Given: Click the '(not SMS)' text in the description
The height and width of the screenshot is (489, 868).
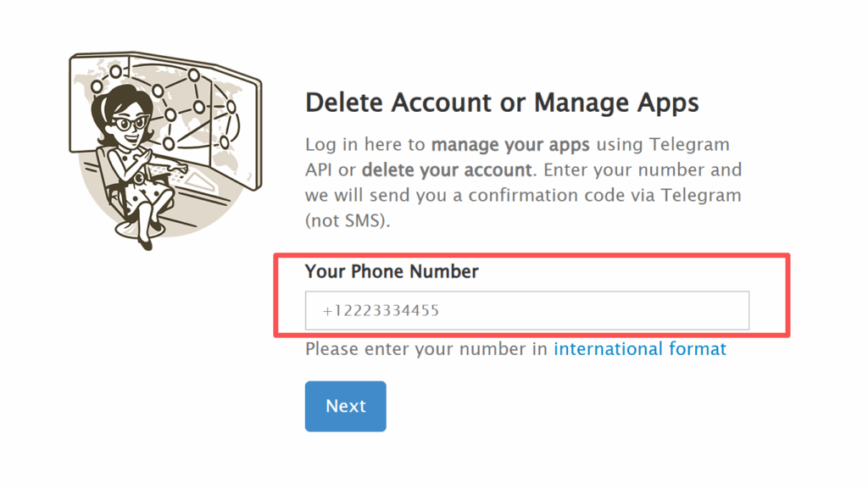Looking at the screenshot, I should (x=347, y=219).
